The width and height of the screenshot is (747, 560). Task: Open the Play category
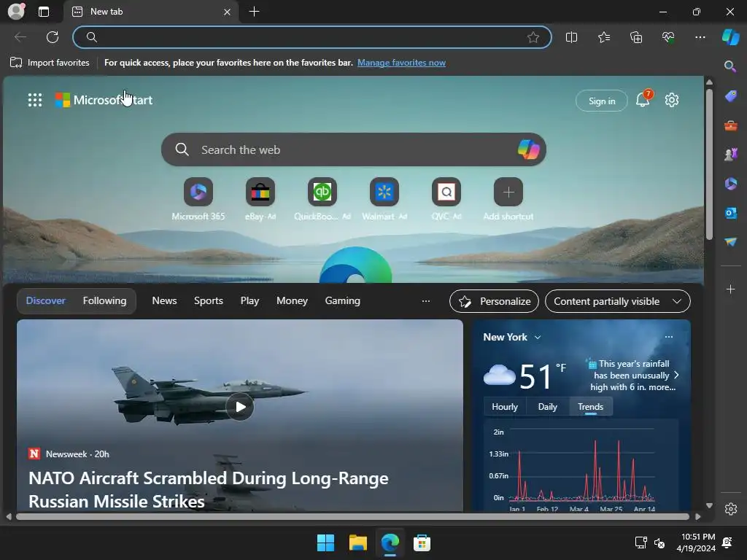pyautogui.click(x=249, y=301)
